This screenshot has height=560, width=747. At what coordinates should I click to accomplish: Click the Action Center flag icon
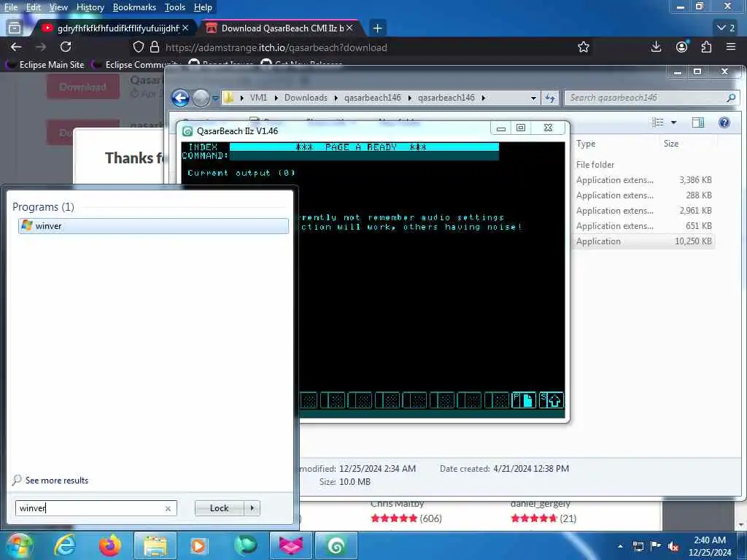click(x=656, y=545)
